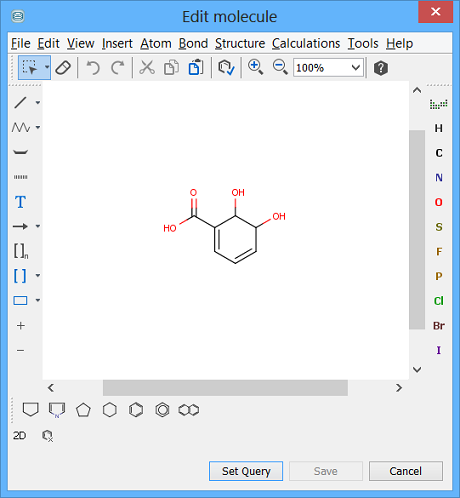Open the Structure menu
Screen dimensions: 460x498
(240, 44)
